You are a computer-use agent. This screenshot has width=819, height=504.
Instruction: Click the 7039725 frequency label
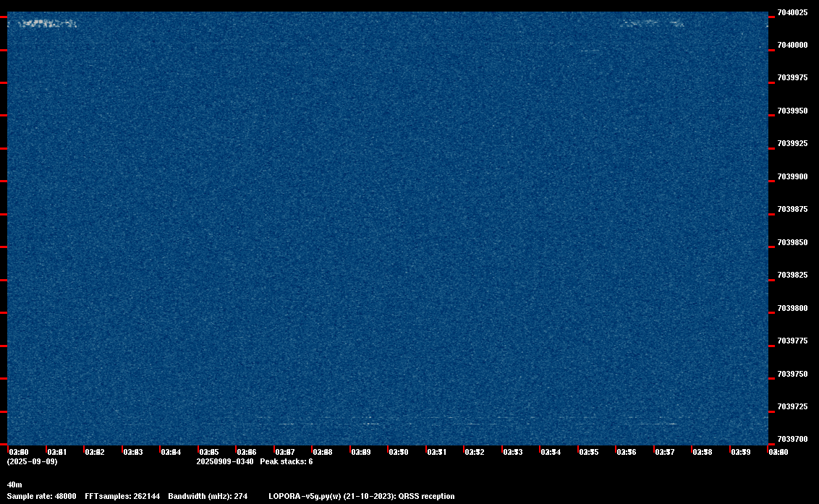tap(792, 407)
